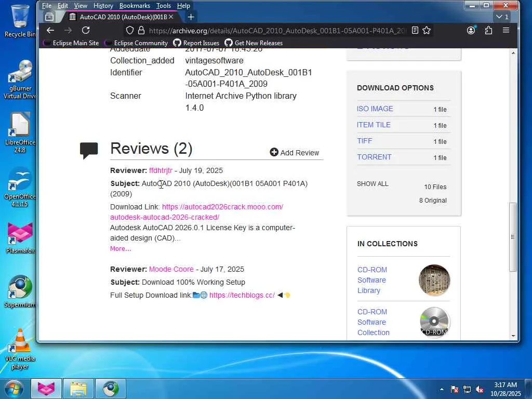Open the network tray icon
The width and height of the screenshot is (532, 399).
point(467,389)
